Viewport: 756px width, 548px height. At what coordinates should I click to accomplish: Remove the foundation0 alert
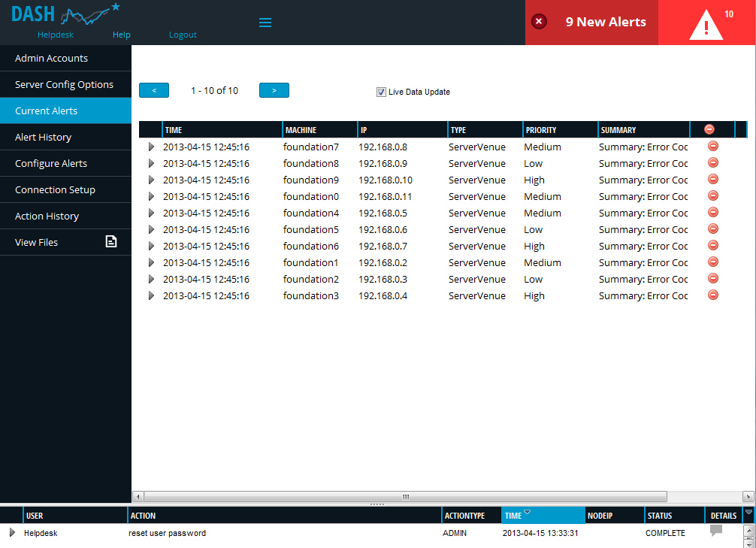(712, 195)
